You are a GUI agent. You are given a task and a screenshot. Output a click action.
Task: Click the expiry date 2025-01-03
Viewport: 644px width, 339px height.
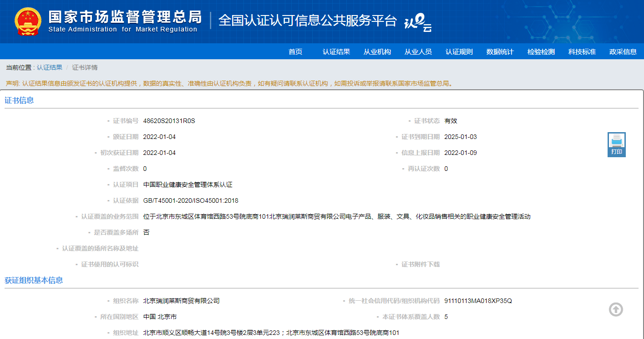tap(461, 137)
